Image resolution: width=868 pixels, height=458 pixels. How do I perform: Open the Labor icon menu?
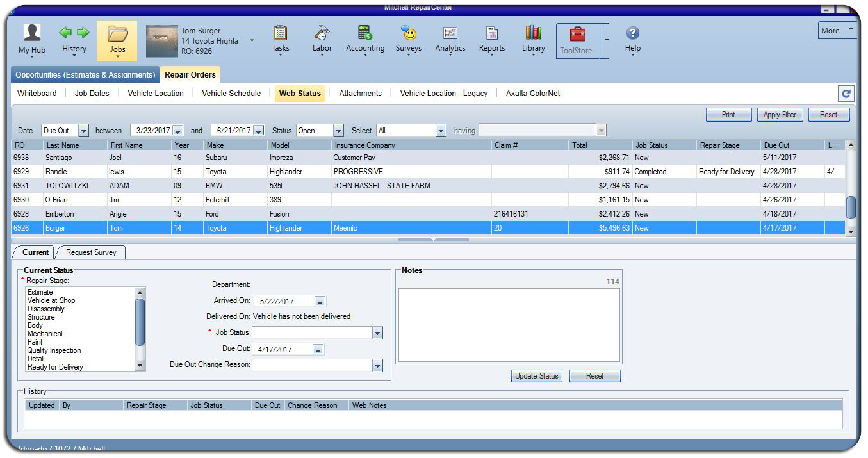322,33
